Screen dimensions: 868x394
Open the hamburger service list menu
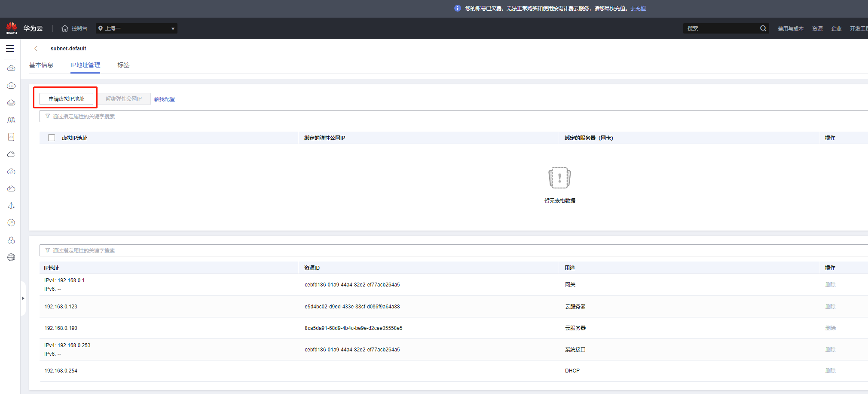pos(10,49)
